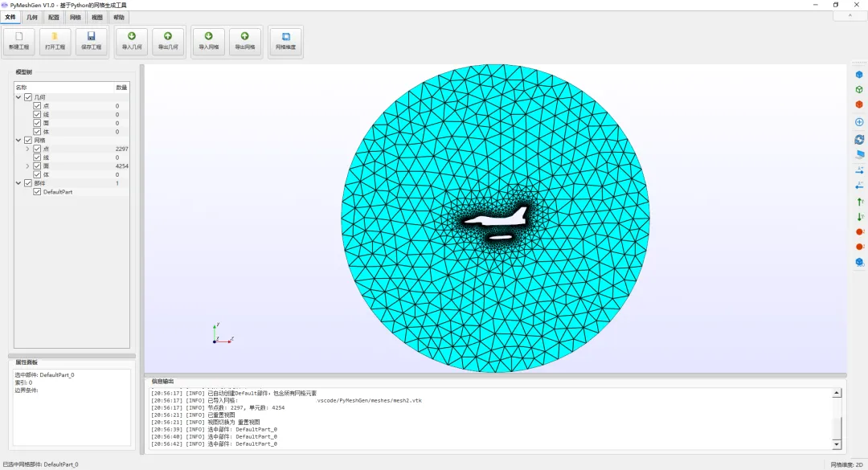Viewport: 868px width, 470px height.
Task: Switch to the X+ view arrow
Action: pyautogui.click(x=859, y=170)
